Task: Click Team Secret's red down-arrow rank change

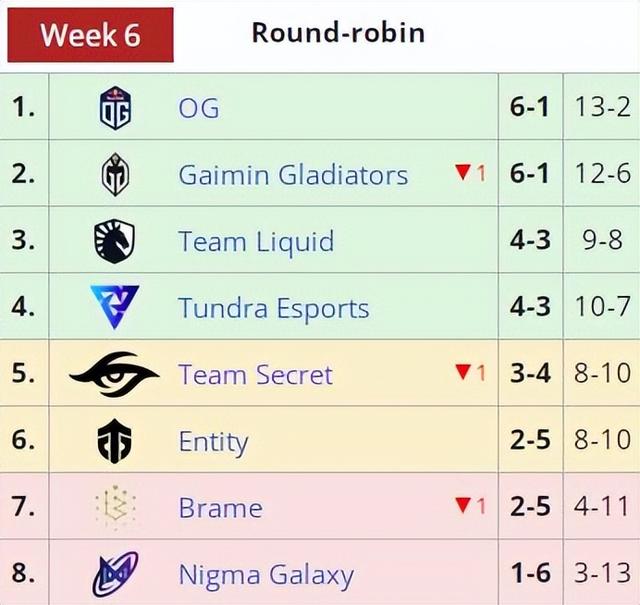Action: pos(470,373)
